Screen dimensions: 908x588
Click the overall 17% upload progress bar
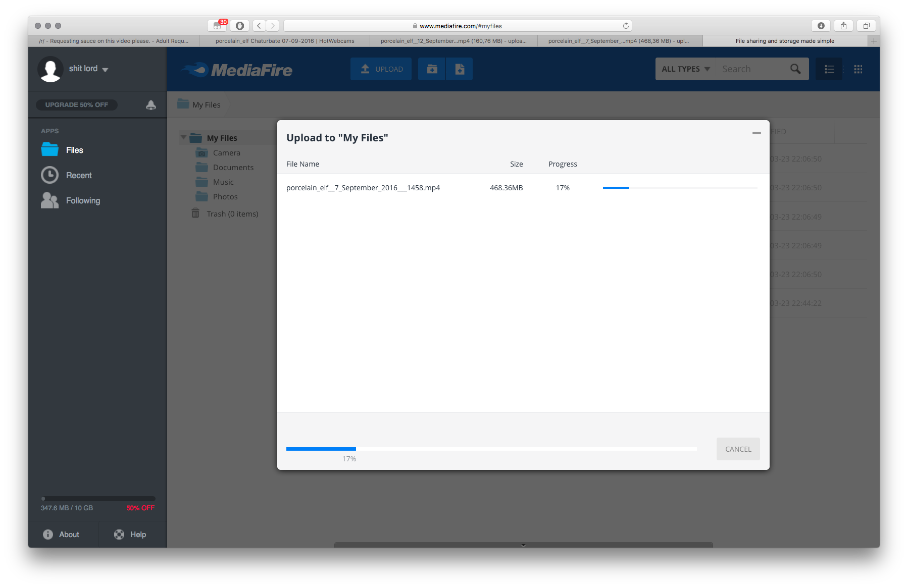click(491, 449)
